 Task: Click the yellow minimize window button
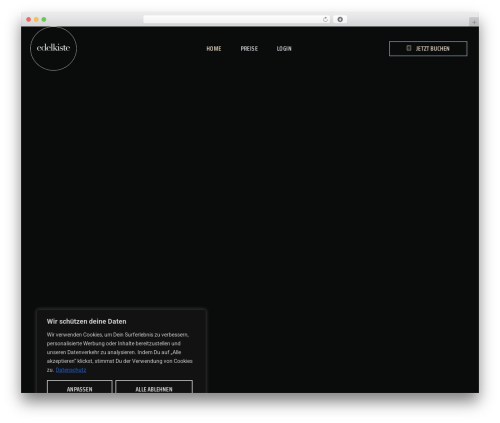pos(36,19)
